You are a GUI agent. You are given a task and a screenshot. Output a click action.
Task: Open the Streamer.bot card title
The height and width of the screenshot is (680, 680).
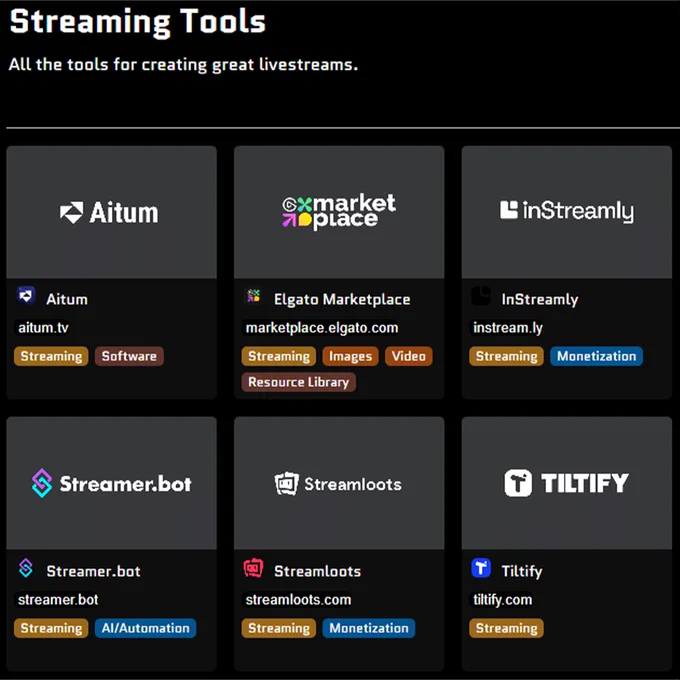[x=93, y=571]
